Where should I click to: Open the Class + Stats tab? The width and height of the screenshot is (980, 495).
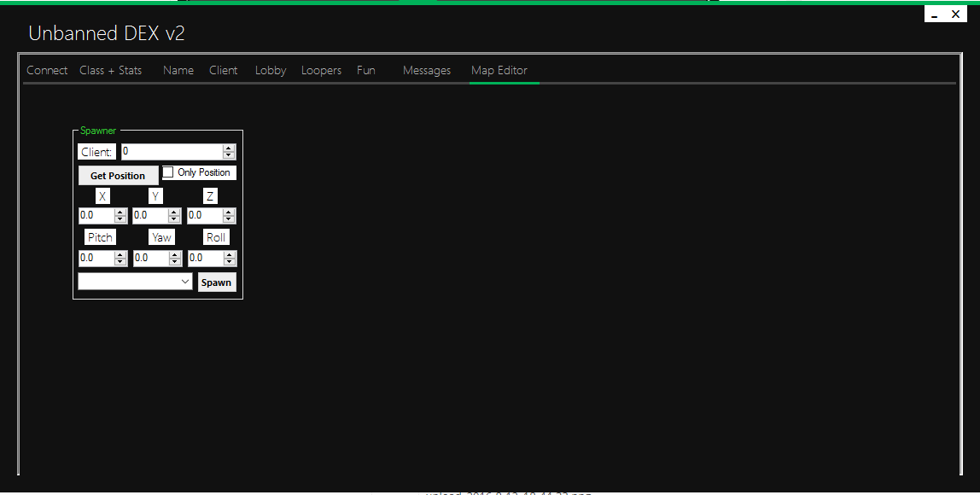[110, 71]
